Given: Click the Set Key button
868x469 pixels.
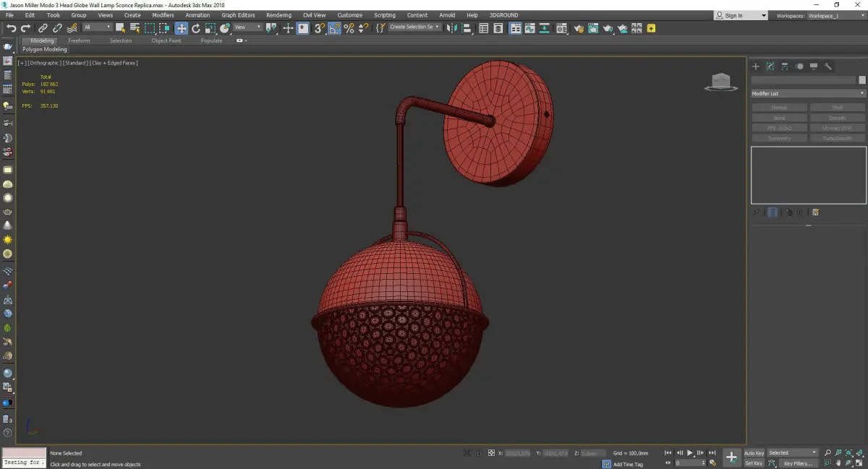Looking at the screenshot, I should point(754,463).
